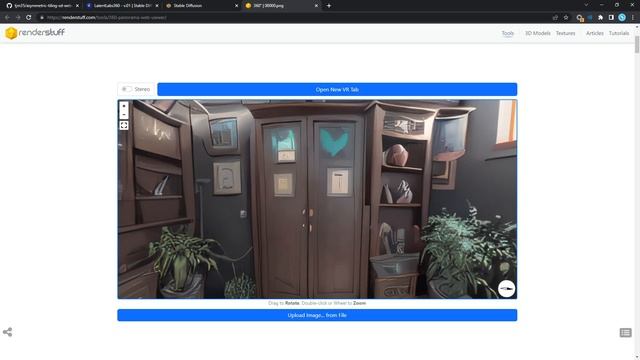The image size is (640, 360).
Task: Switch to the Stable Diffusion tab
Action: coord(202,6)
